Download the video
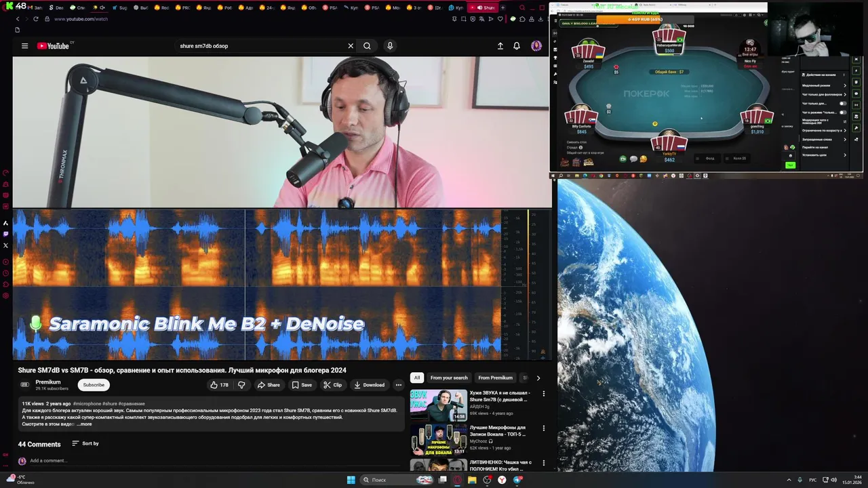Viewport: 868px width, 488px height. click(x=369, y=385)
